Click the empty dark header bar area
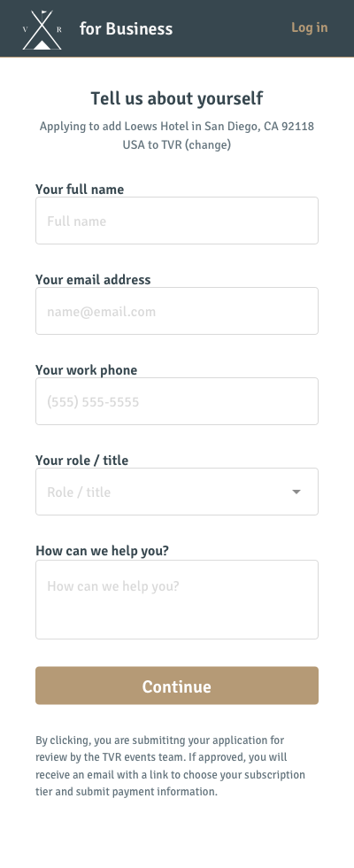The height and width of the screenshot is (868, 354). click(x=232, y=28)
